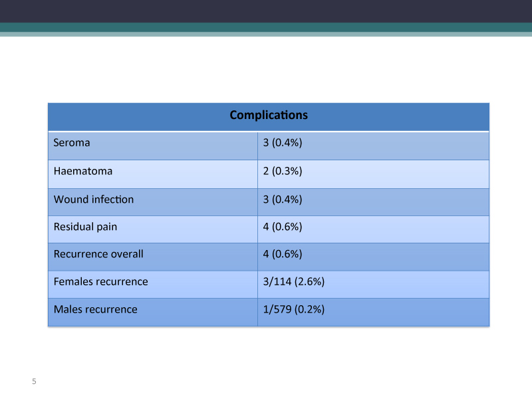Click the Residual pain value 4 (0.6%)
The image size is (532, 399).
pyautogui.click(x=282, y=227)
